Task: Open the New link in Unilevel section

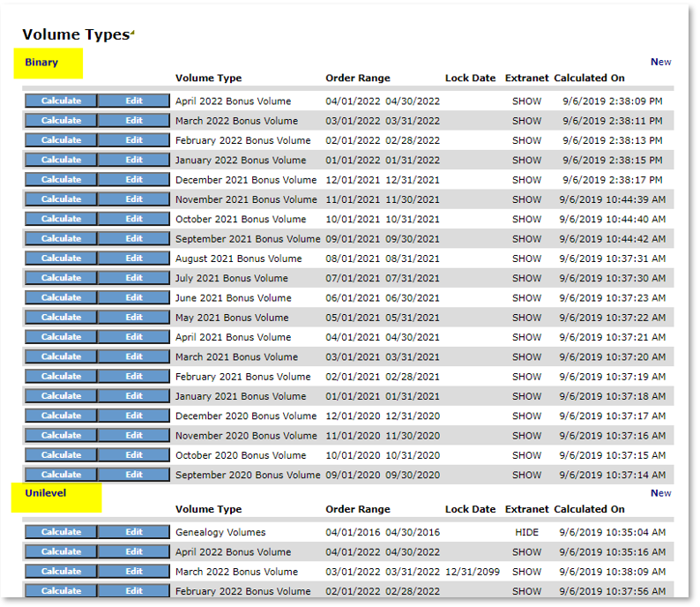Action: (660, 493)
